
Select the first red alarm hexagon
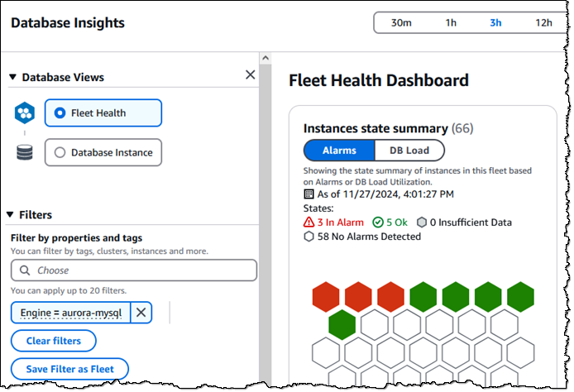coord(326,297)
